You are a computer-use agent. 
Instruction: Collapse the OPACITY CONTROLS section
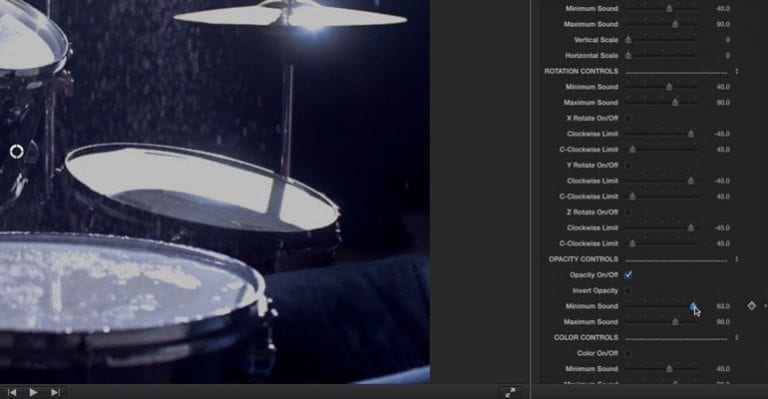(x=736, y=259)
